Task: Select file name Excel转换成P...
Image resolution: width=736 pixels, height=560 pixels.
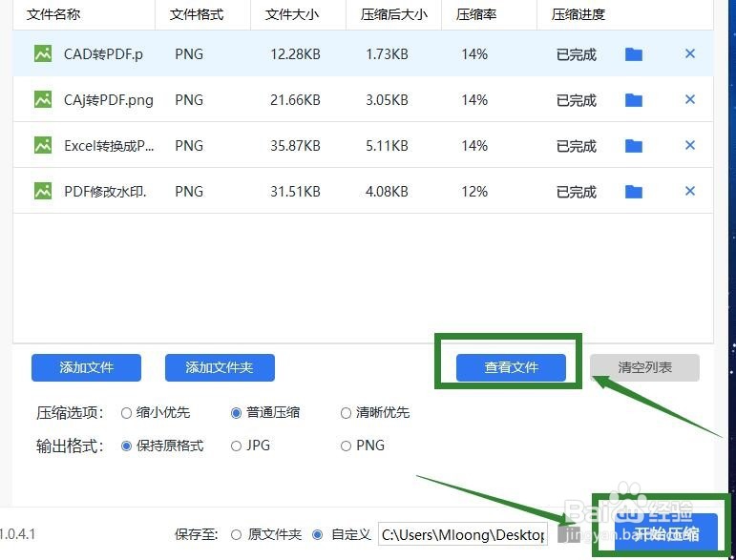Action: coord(110,146)
